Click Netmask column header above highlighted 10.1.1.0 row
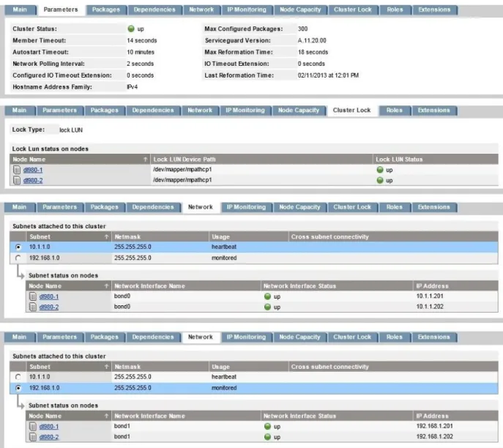 point(160,236)
